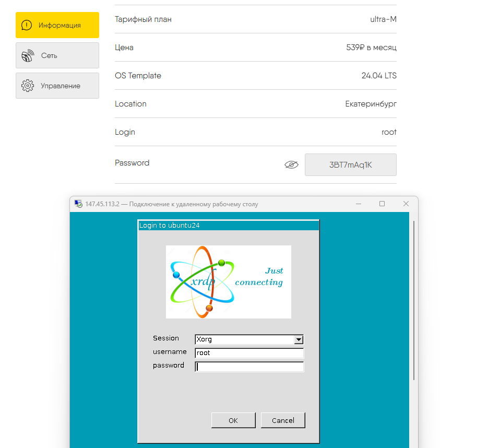This screenshot has width=488, height=448.
Task: Click the network globe icon beside Сеть
Action: [x=28, y=56]
